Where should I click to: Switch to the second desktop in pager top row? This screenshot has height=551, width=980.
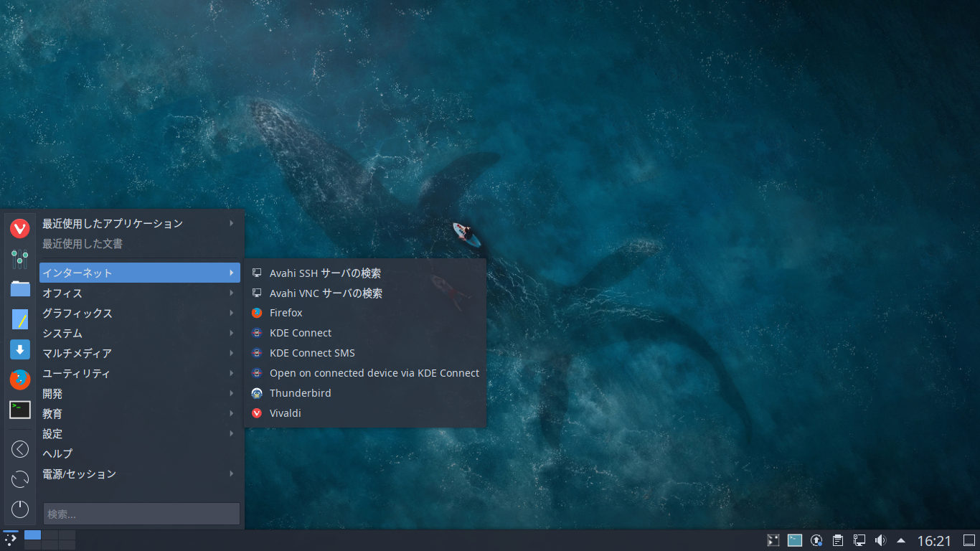point(50,535)
